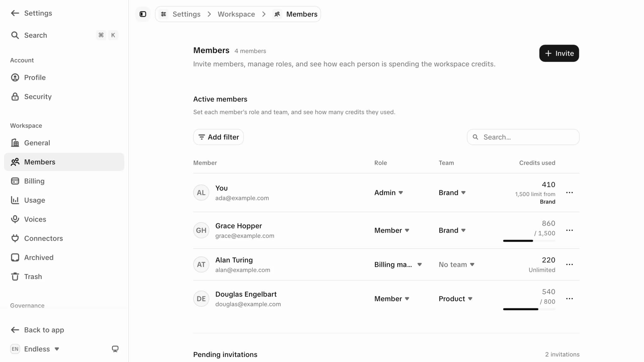Open the Voices page

pos(64,219)
